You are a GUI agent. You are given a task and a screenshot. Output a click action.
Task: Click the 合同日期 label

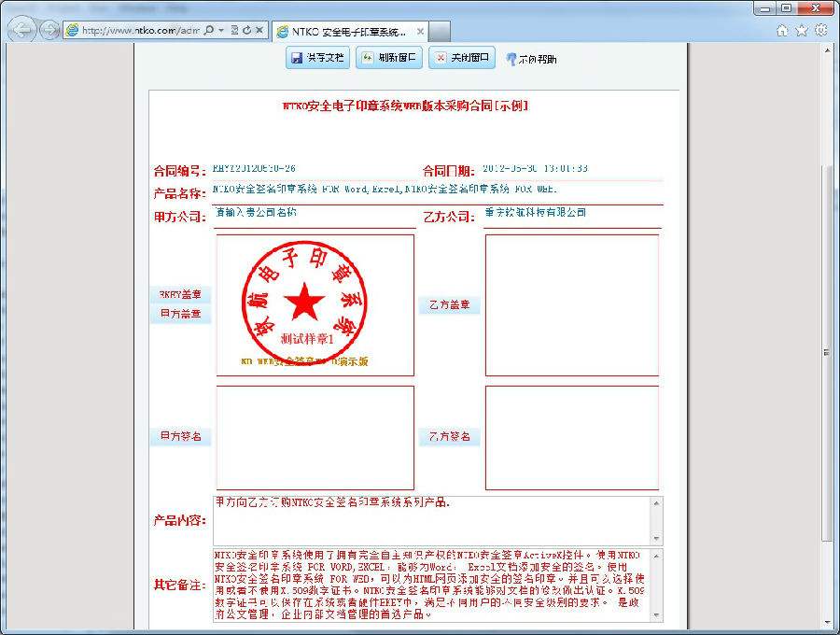pos(449,171)
